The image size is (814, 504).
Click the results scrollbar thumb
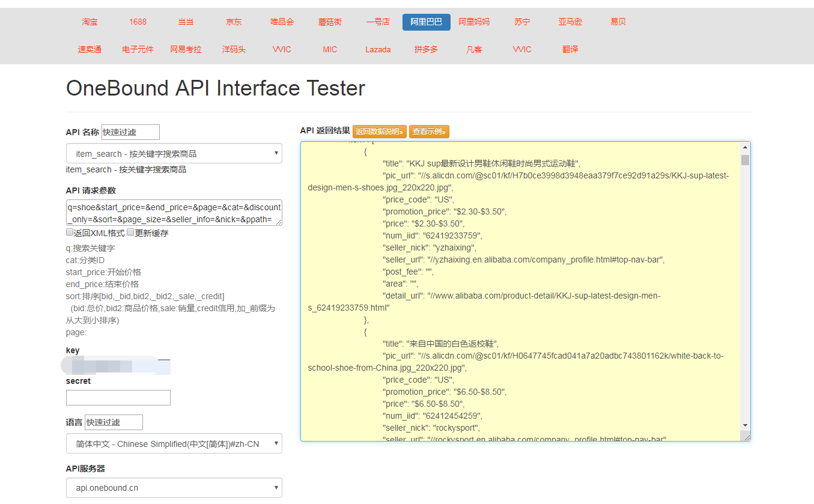point(745,160)
